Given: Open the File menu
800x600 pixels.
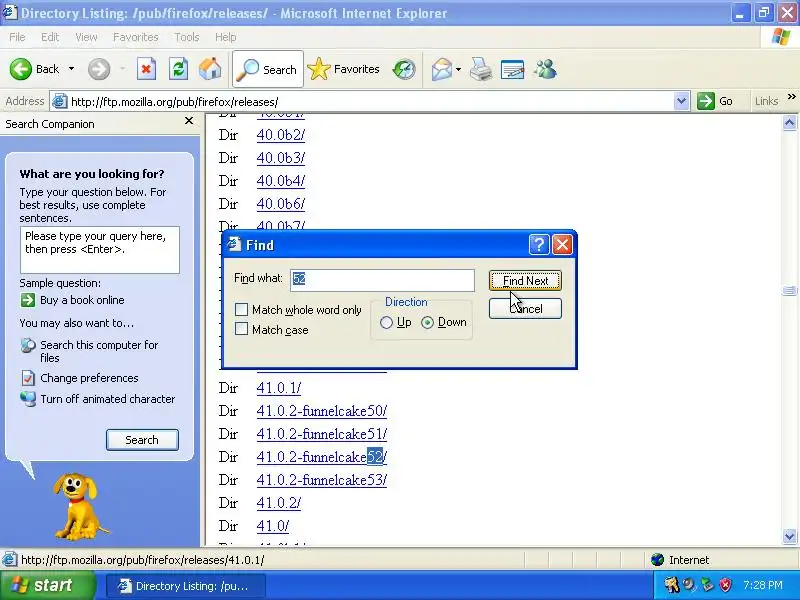Looking at the screenshot, I should click(x=17, y=37).
